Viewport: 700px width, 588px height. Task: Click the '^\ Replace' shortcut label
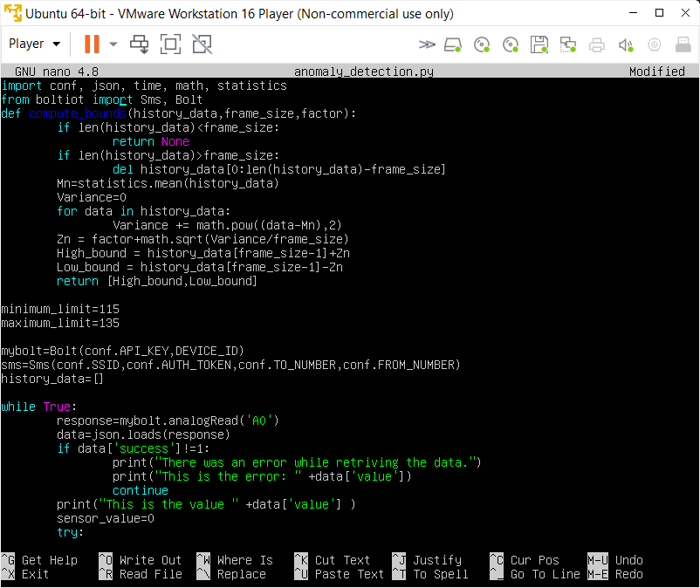tap(231, 574)
